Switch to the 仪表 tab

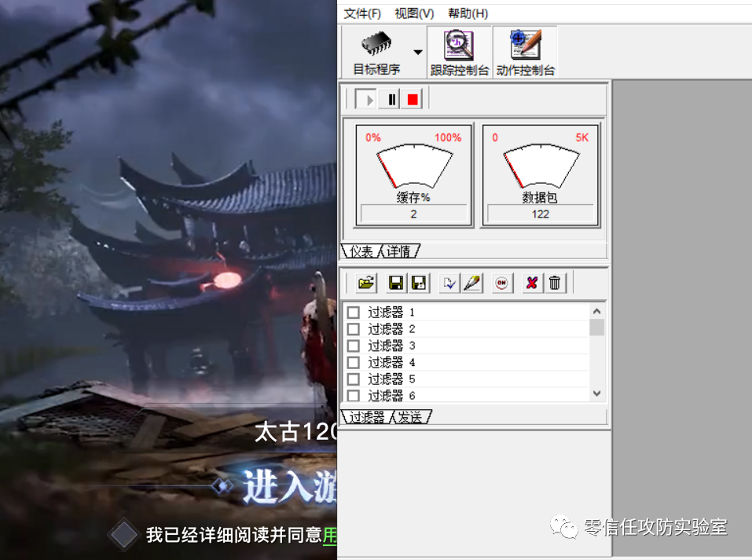361,251
